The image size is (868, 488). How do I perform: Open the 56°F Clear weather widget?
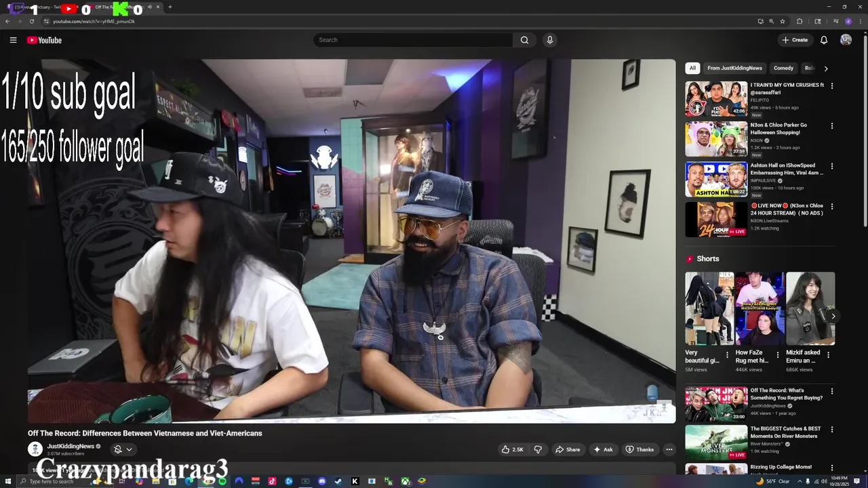[x=773, y=481]
